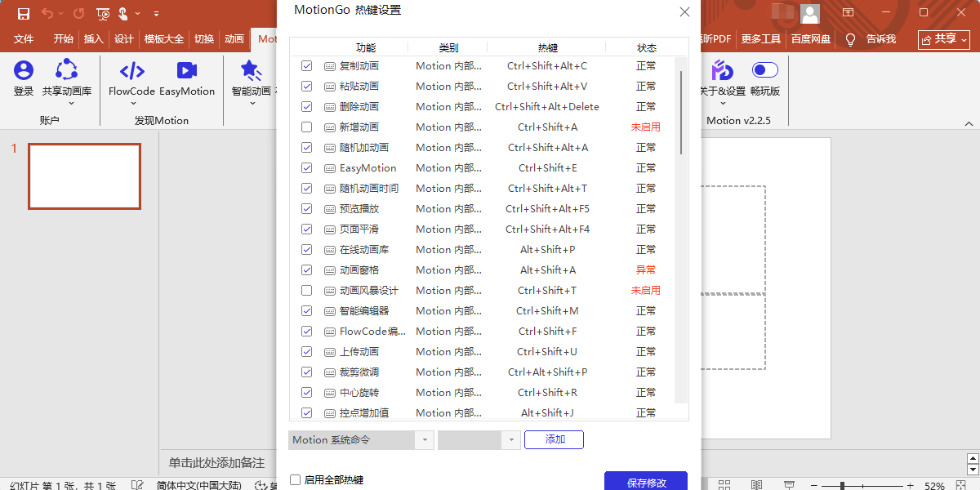Open the 文件 menu tab
980x490 pixels.
tap(24, 39)
